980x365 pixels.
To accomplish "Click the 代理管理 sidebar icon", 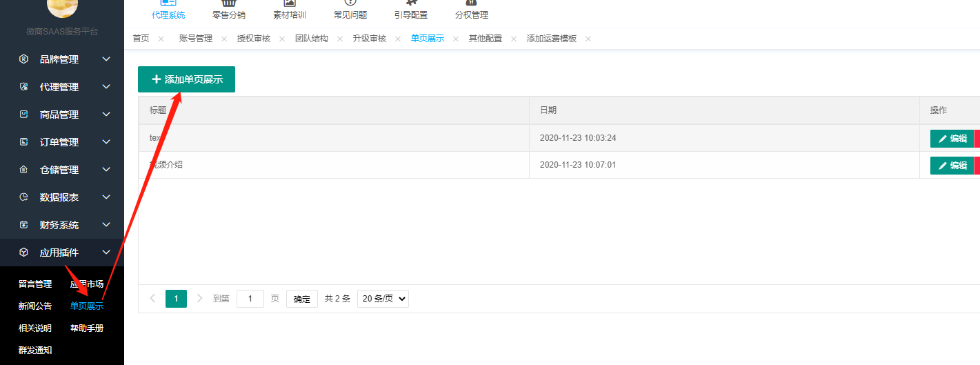I will pyautogui.click(x=23, y=87).
